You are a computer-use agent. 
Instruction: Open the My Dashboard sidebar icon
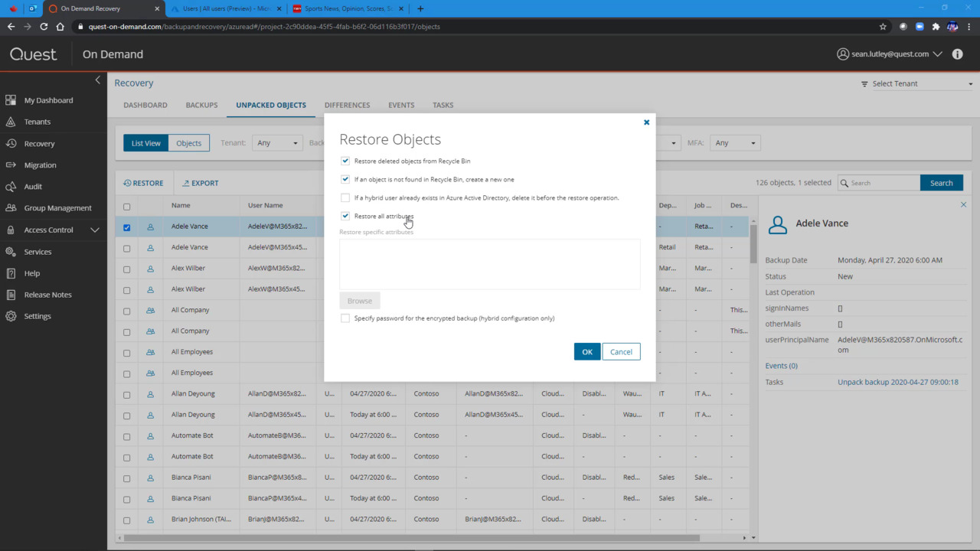11,99
